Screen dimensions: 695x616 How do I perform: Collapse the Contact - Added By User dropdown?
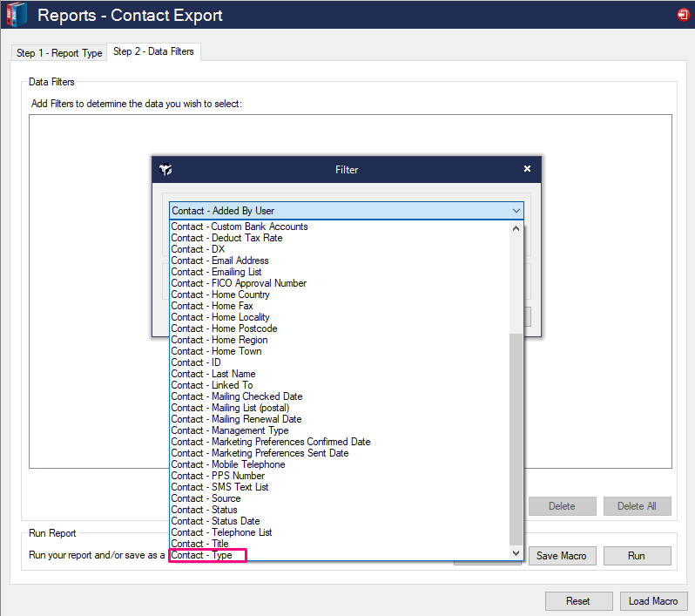point(516,211)
